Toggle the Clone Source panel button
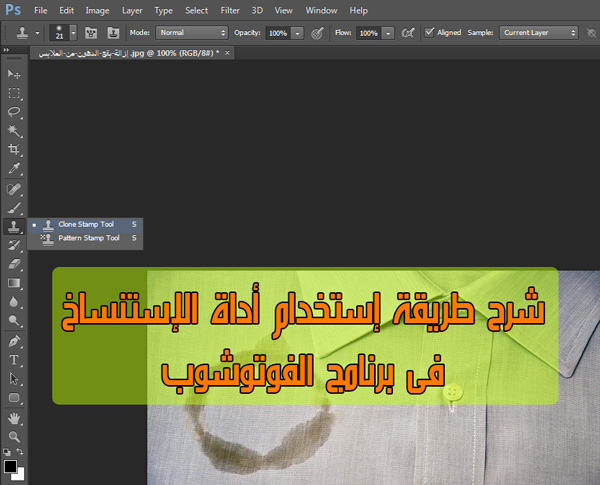 pyautogui.click(x=113, y=33)
